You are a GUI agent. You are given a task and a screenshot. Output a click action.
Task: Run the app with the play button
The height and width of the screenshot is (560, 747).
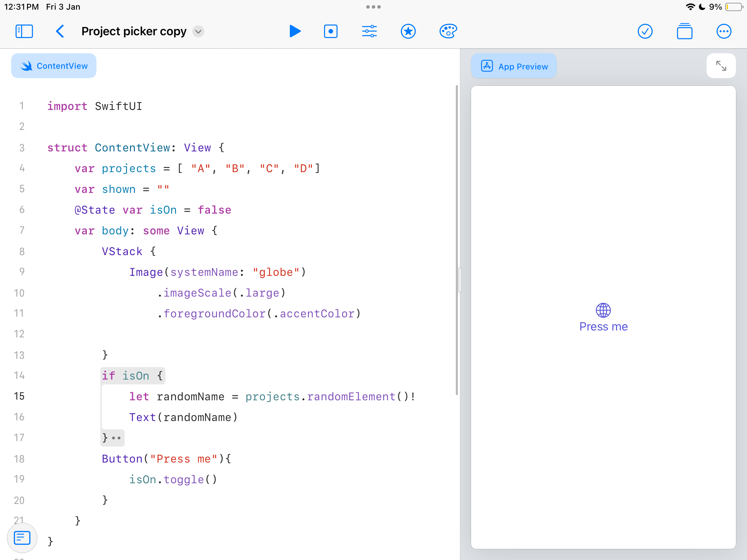(295, 31)
